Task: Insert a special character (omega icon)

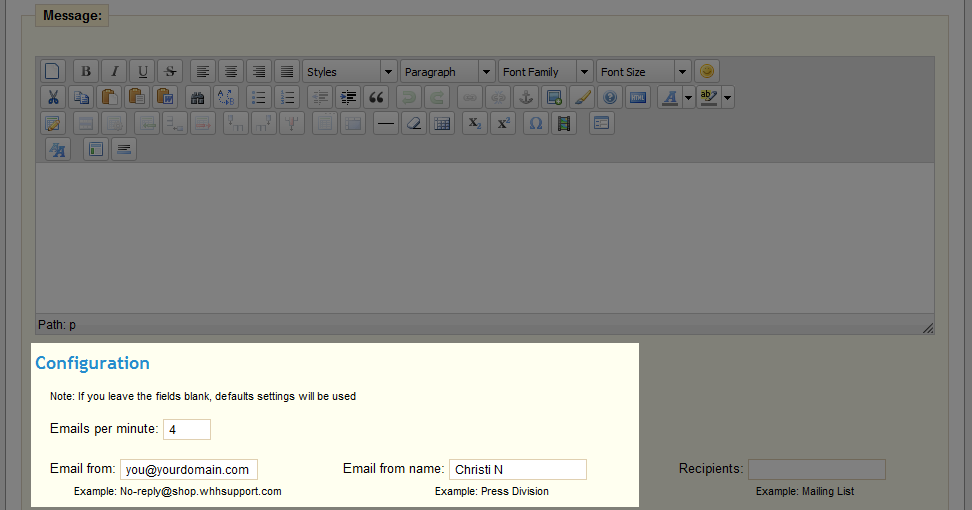Action: [535, 123]
